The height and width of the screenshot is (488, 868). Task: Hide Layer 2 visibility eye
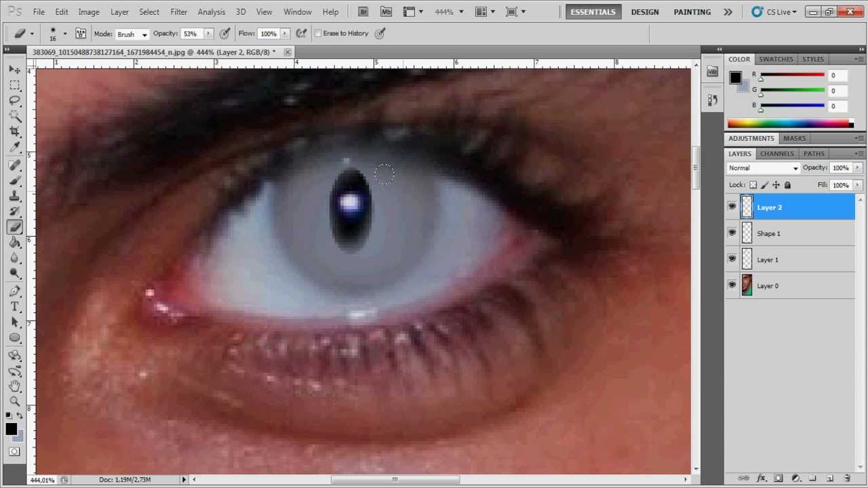tap(732, 207)
